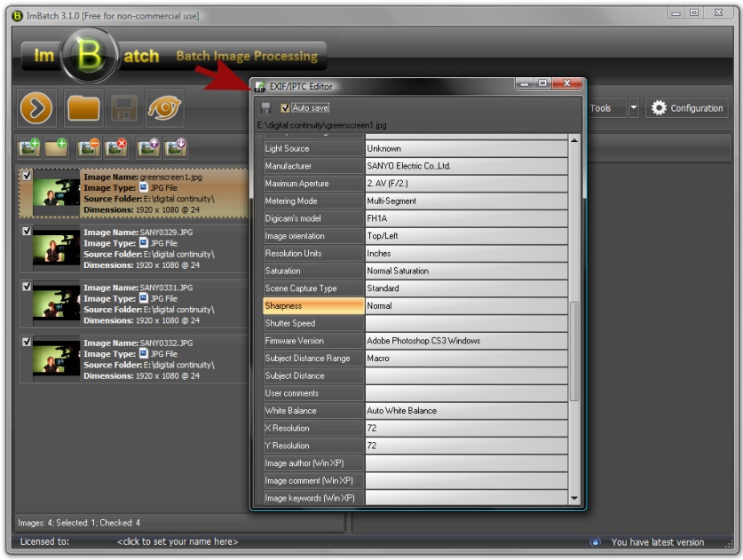
Task: Click the move image down icon
Action: click(175, 148)
